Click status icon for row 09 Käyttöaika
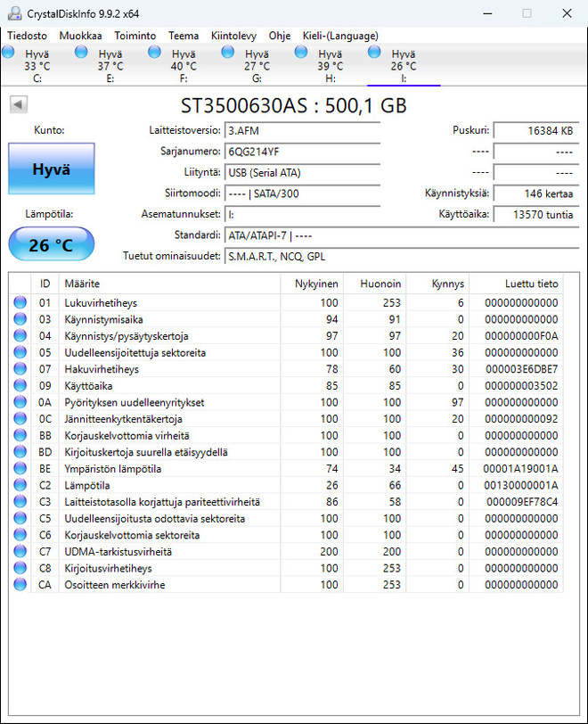The image size is (588, 724). pyautogui.click(x=20, y=385)
